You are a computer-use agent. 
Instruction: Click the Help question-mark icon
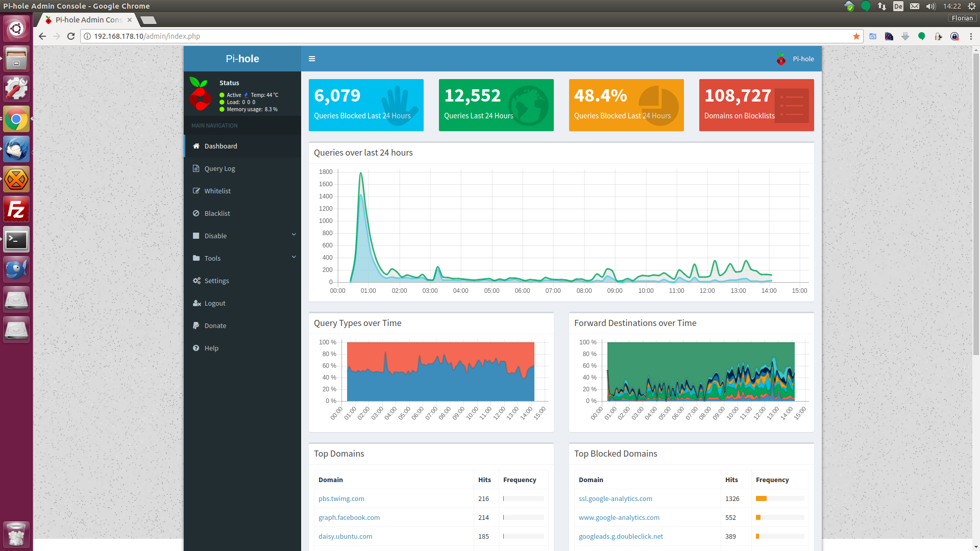196,348
